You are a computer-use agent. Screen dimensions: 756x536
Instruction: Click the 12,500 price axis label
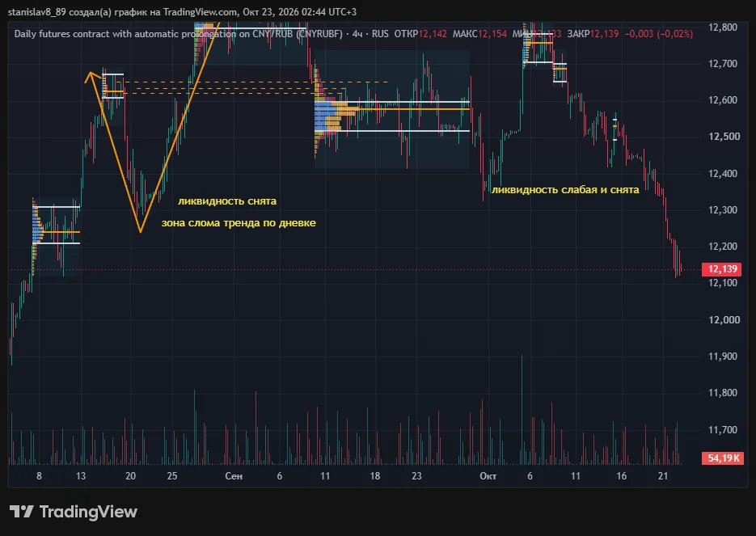click(x=724, y=137)
